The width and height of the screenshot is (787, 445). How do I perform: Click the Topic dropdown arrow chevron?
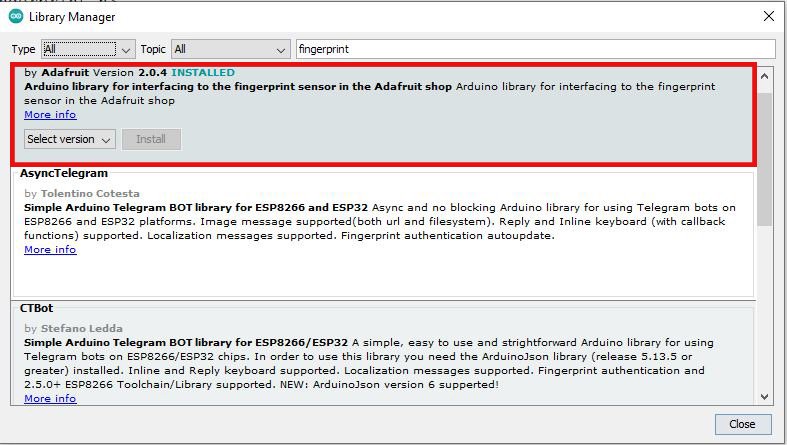click(x=281, y=50)
